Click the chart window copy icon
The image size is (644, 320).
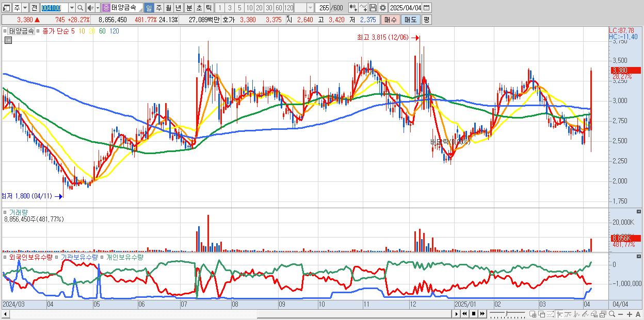(603, 313)
